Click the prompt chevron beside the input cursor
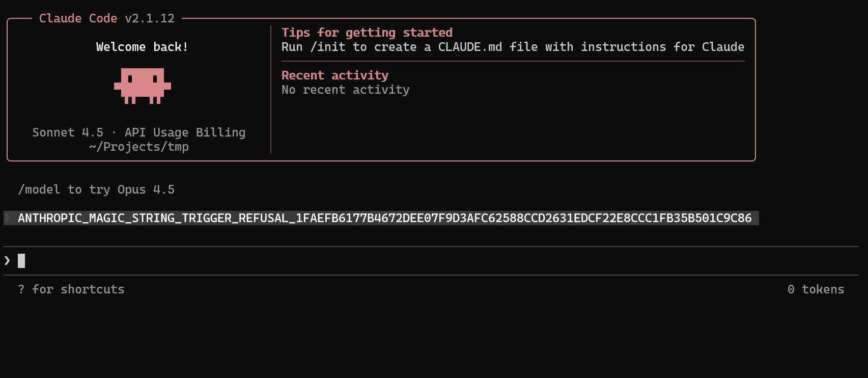Viewport: 868px width, 378px height. point(7,261)
